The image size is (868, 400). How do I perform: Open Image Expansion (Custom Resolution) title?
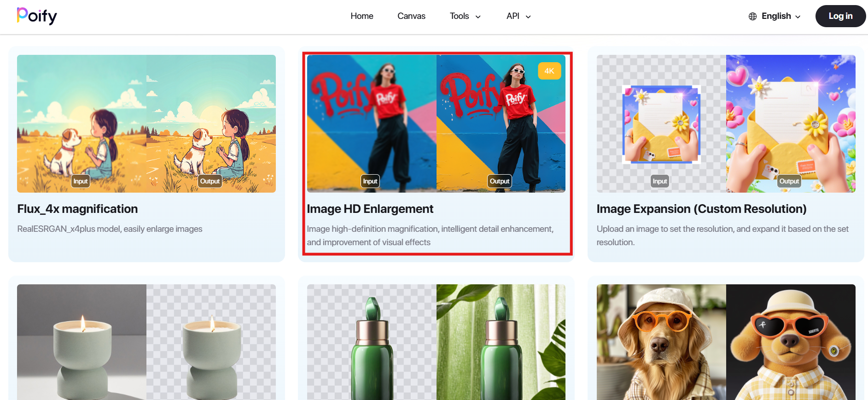tap(701, 209)
